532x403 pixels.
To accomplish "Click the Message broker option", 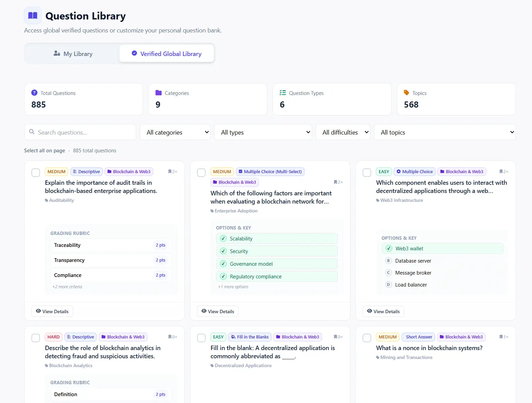I will click(443, 273).
